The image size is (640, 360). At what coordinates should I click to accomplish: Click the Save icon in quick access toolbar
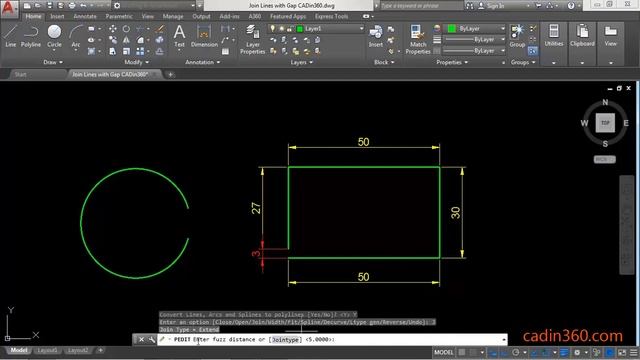49,6
